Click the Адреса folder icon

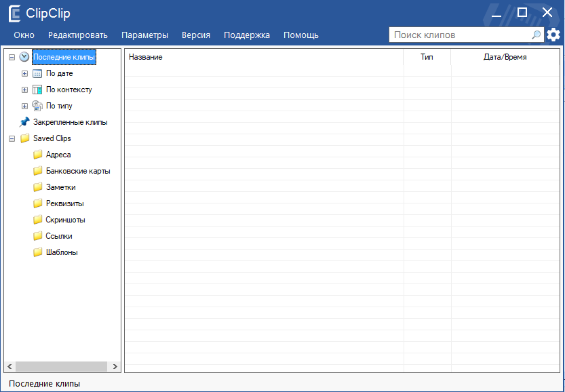[37, 155]
